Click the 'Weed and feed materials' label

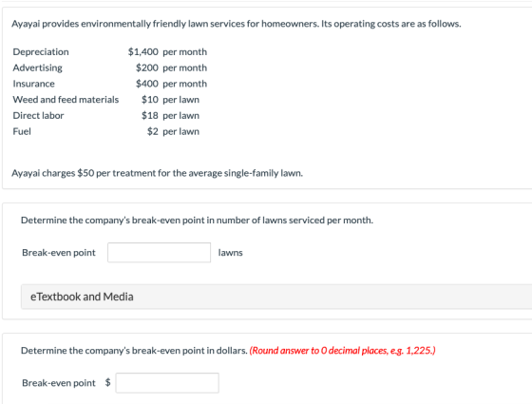click(x=66, y=100)
